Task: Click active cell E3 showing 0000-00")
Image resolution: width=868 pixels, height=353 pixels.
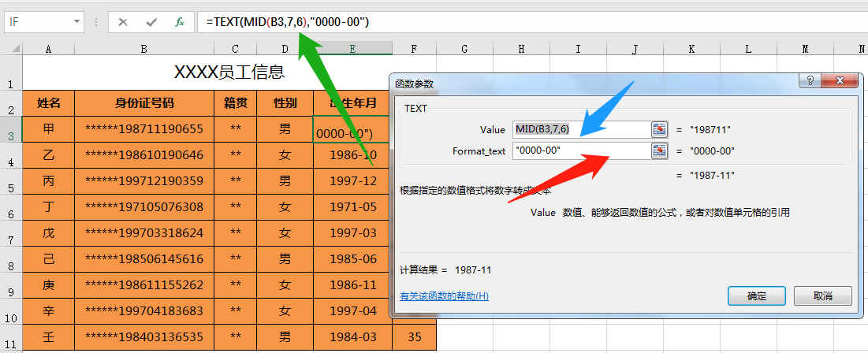Action: coord(352,129)
